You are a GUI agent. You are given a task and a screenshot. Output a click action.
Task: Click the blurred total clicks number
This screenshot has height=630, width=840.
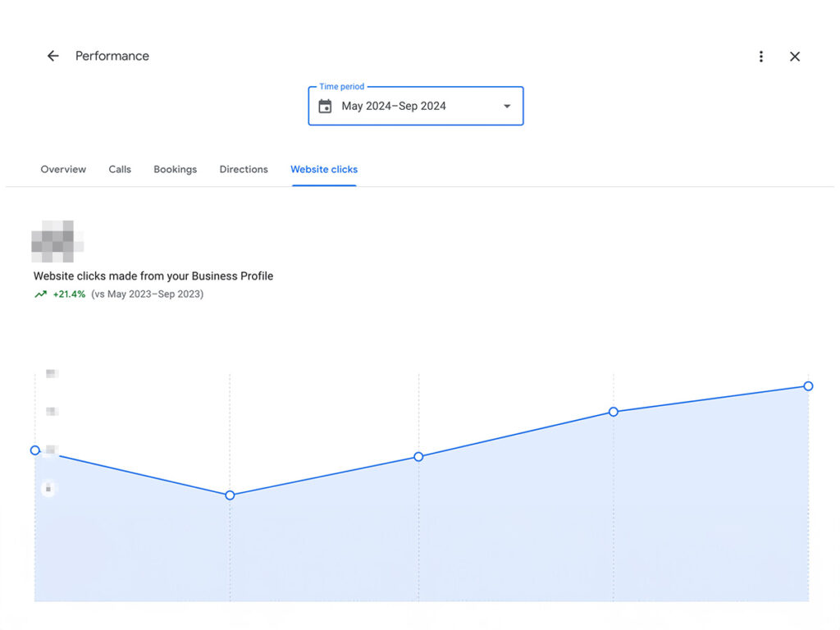click(x=57, y=240)
